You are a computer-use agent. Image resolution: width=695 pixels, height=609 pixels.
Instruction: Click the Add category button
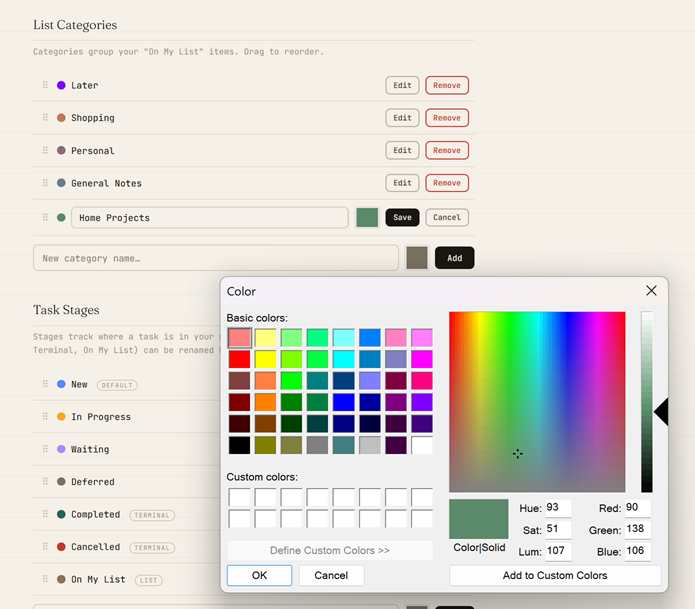point(454,258)
